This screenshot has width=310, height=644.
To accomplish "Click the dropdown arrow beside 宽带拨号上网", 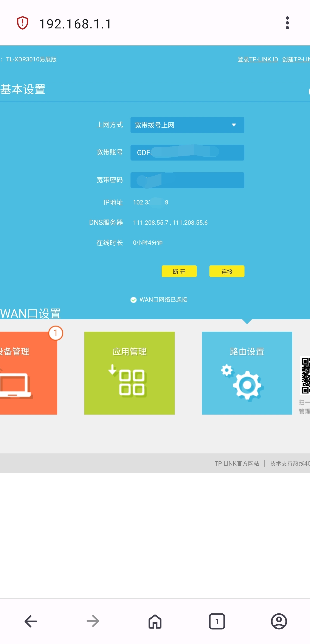I will click(x=234, y=125).
